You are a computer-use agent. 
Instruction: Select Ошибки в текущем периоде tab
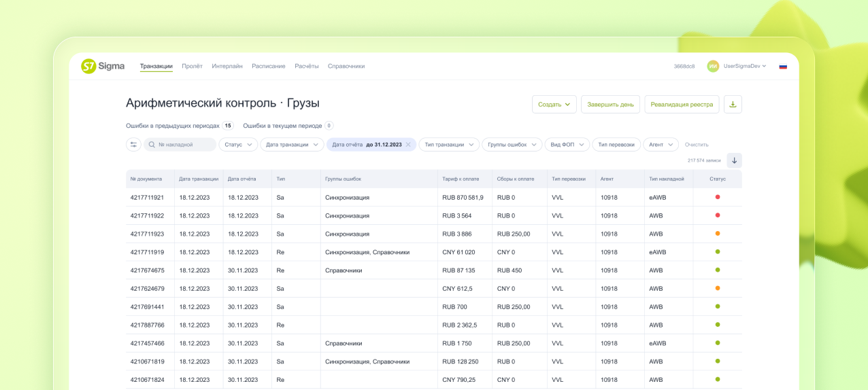288,126
